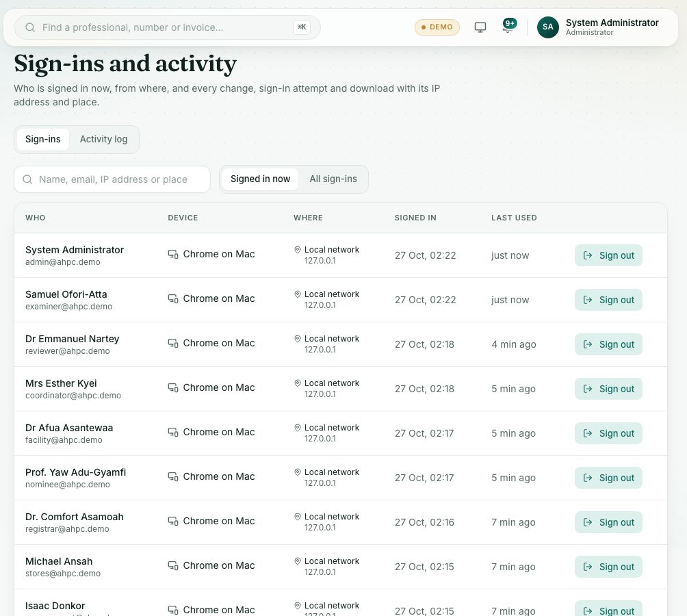Image resolution: width=687 pixels, height=616 pixels.
Task: Sign out Dr Afua Asantewaa session
Action: coord(608,433)
